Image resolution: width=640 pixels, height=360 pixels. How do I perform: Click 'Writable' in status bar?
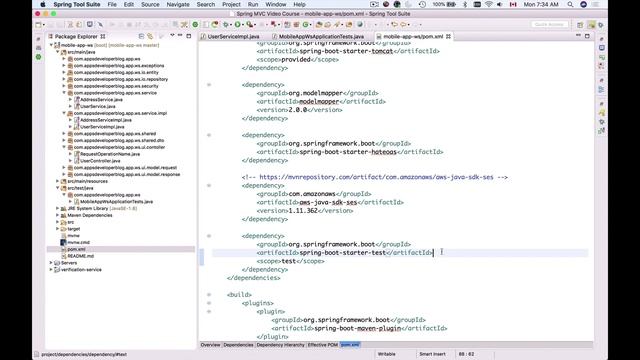tap(387, 354)
